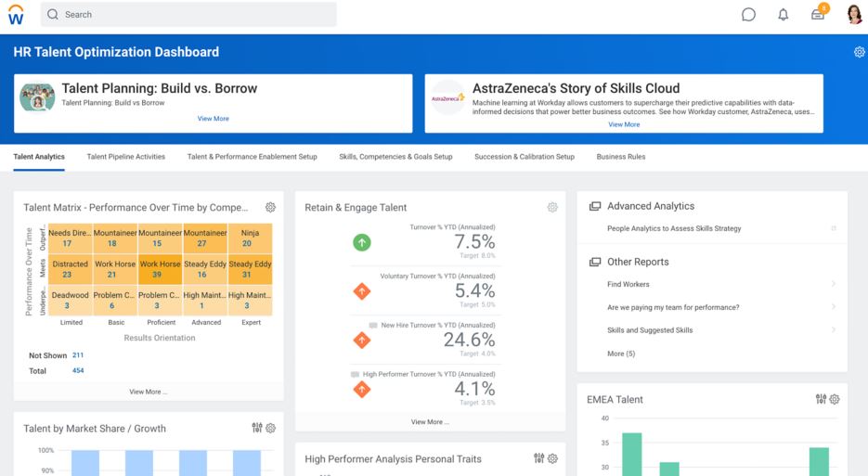This screenshot has height=476, width=868.
Task: Open Retain & Engage Talent settings gear
Action: point(552,207)
